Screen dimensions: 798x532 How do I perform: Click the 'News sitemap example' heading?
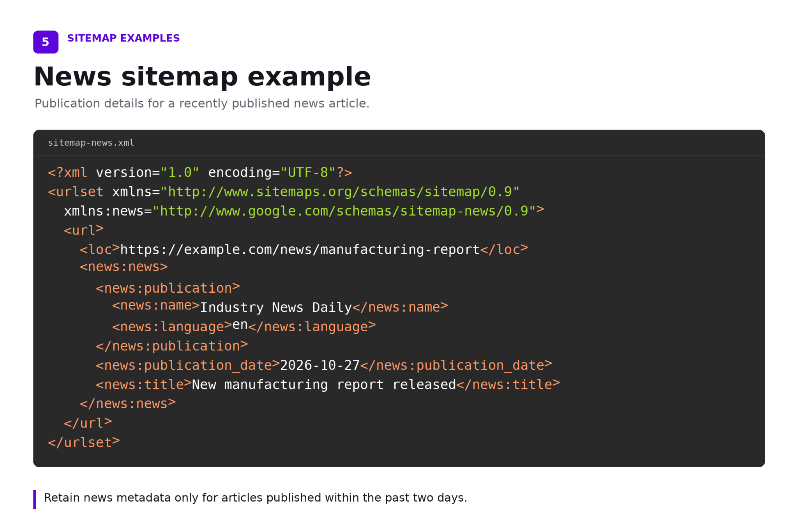pyautogui.click(x=202, y=76)
